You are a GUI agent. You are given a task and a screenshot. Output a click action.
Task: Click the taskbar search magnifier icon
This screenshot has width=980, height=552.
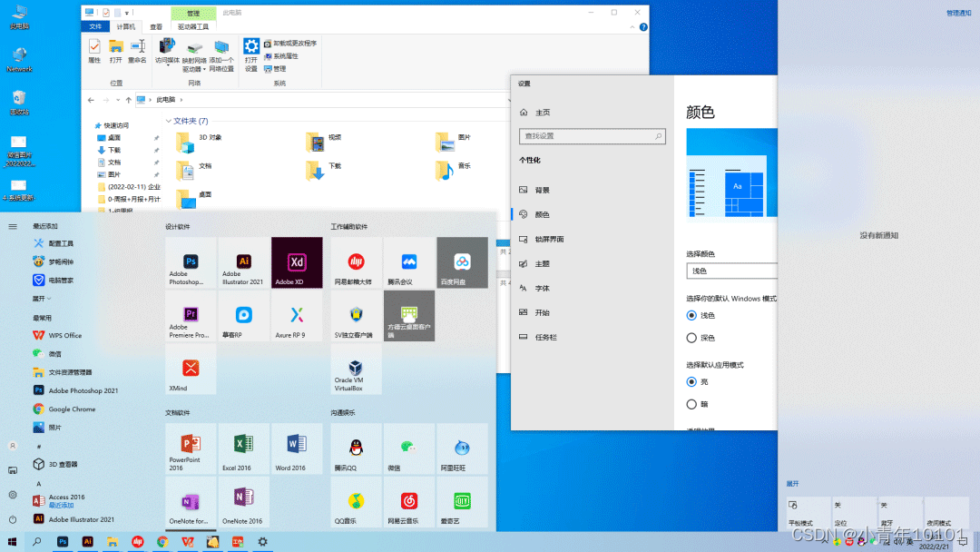(x=37, y=542)
